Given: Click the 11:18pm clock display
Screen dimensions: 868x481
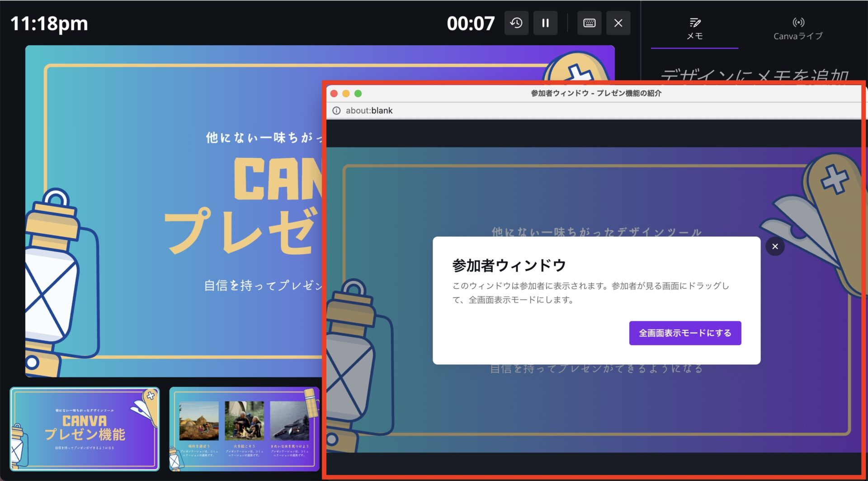Looking at the screenshot, I should click(x=49, y=24).
